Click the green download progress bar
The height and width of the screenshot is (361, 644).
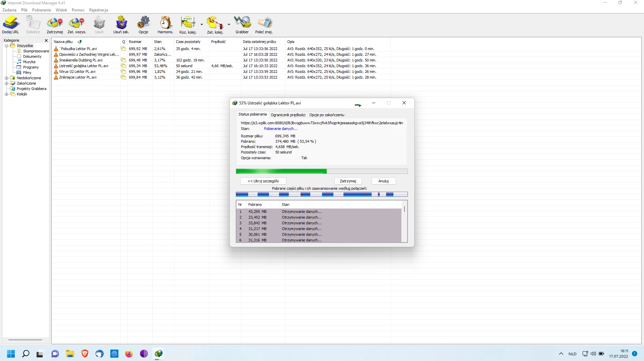(322, 171)
